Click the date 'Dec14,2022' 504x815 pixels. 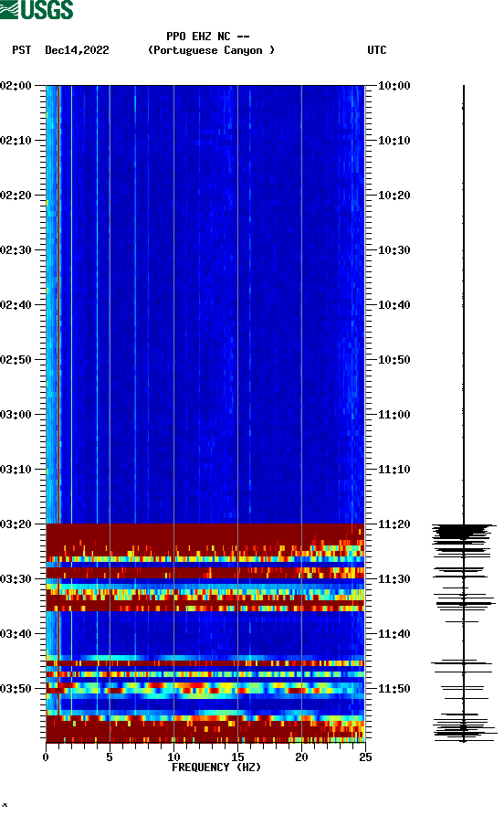(x=77, y=50)
